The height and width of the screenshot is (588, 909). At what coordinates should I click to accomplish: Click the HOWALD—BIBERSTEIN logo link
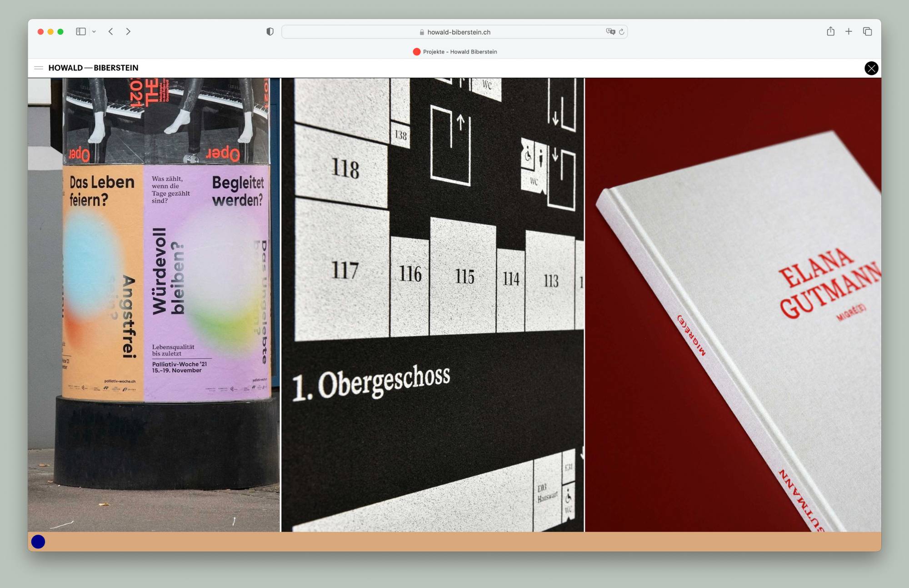coord(93,68)
